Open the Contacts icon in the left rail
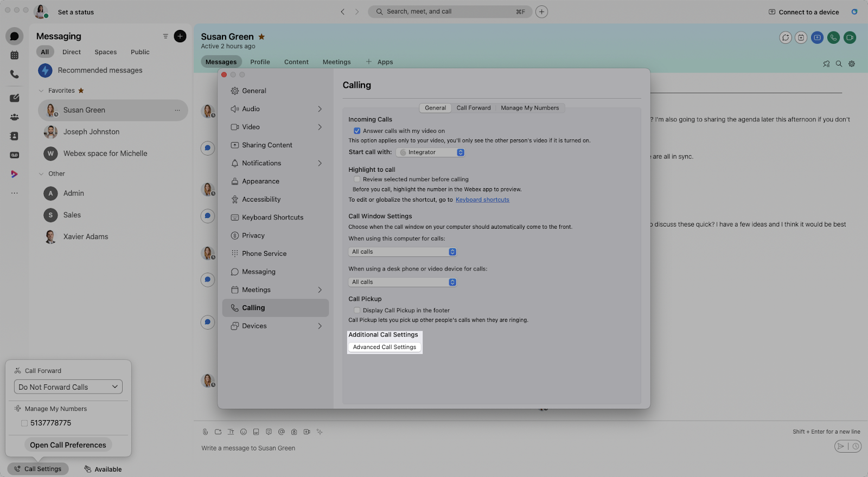Viewport: 868px width, 477px height. tap(15, 136)
